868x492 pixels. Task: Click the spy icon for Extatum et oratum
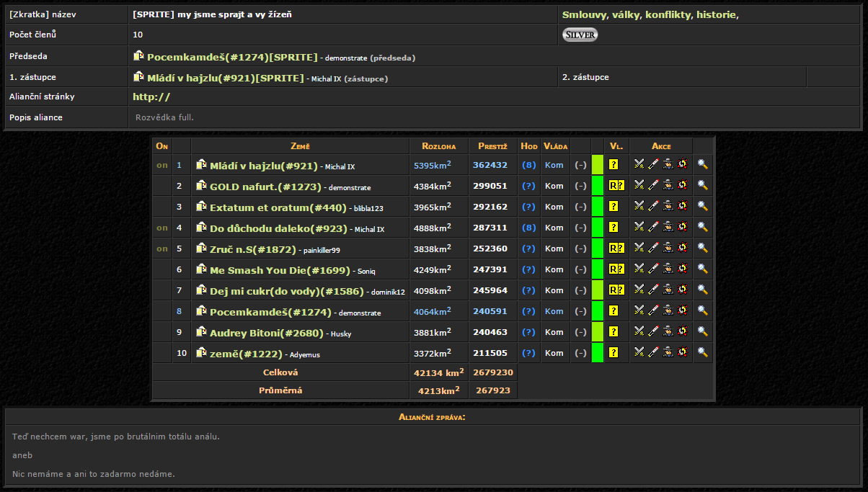click(668, 206)
